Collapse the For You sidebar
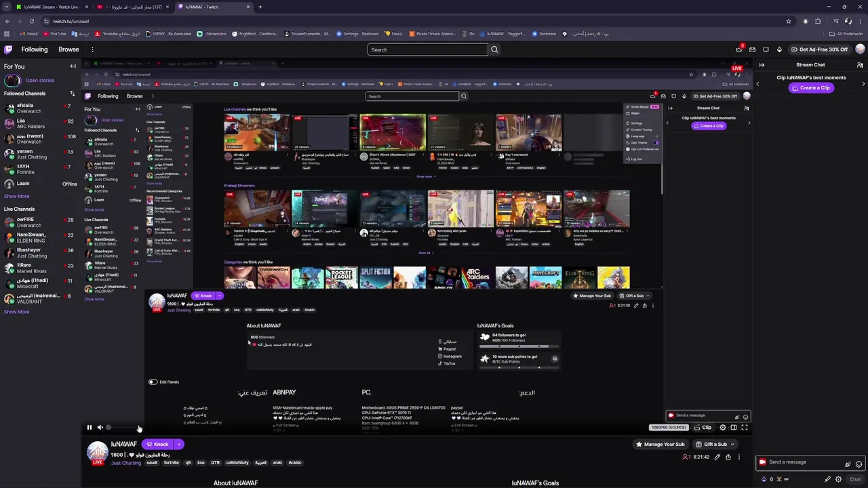Image resolution: width=868 pixels, height=488 pixels. coord(73,66)
